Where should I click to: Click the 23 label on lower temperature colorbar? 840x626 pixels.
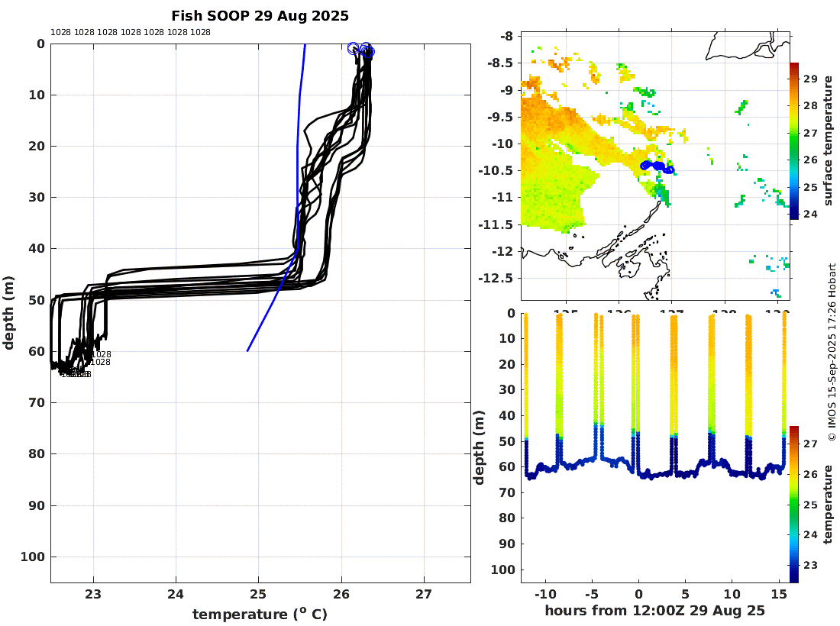pos(810,565)
